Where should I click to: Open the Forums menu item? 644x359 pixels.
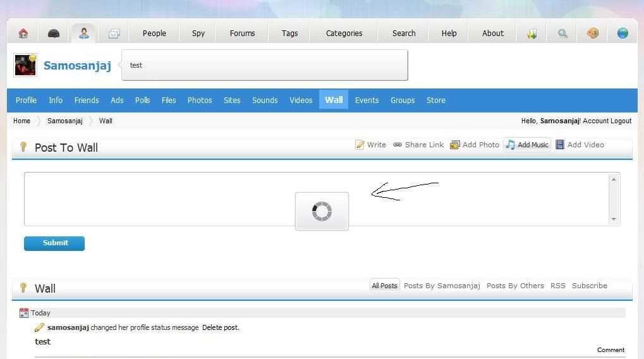click(x=242, y=33)
